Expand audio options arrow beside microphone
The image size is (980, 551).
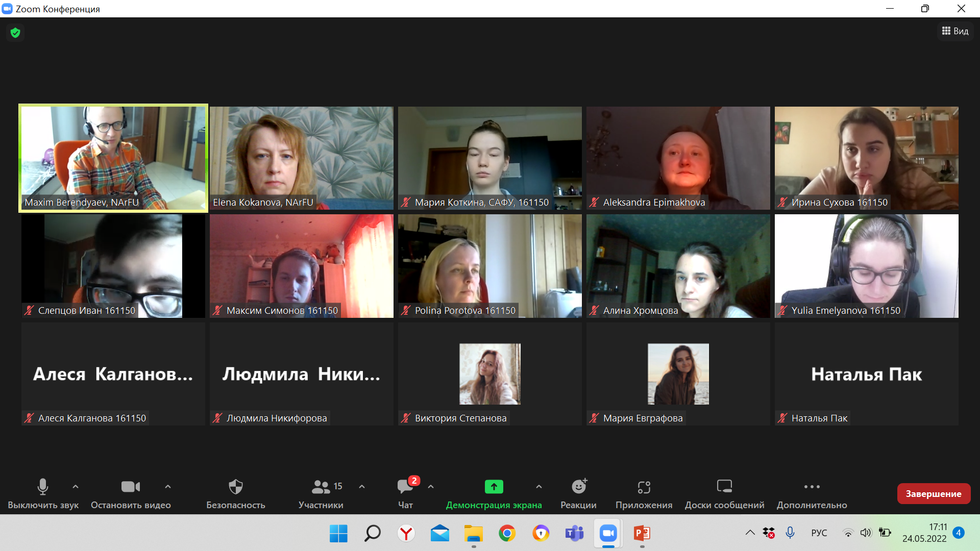pyautogui.click(x=76, y=487)
